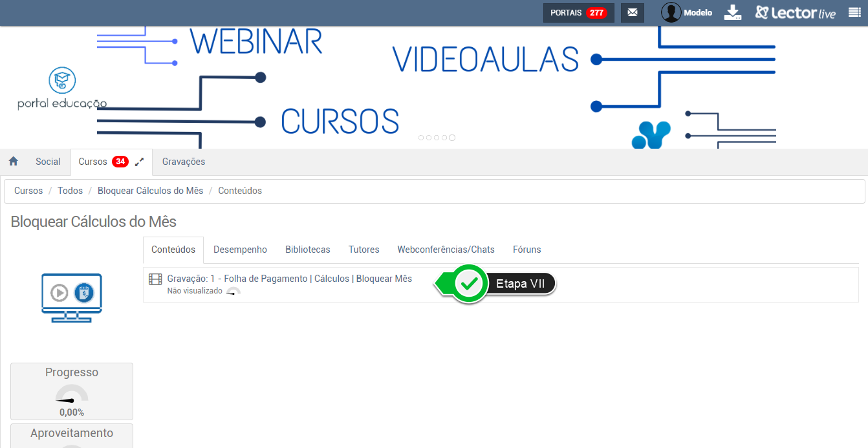
Task: Open the top-right hamburger menu icon
Action: (854, 12)
